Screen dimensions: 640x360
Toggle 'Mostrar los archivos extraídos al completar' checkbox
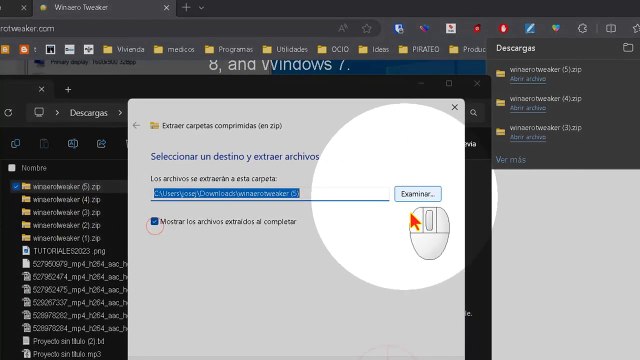click(154, 221)
